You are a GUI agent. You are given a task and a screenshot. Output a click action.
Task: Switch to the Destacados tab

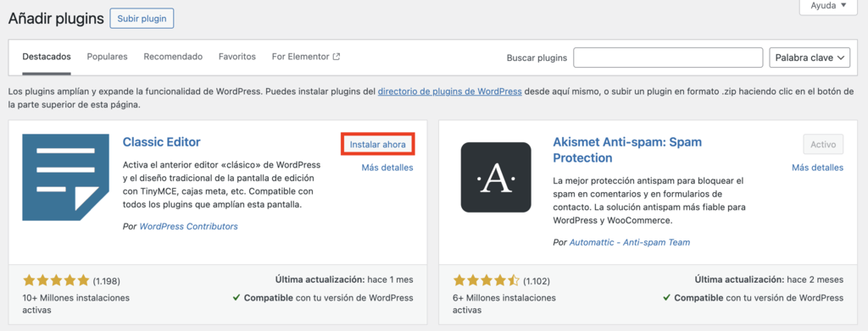pyautogui.click(x=47, y=57)
